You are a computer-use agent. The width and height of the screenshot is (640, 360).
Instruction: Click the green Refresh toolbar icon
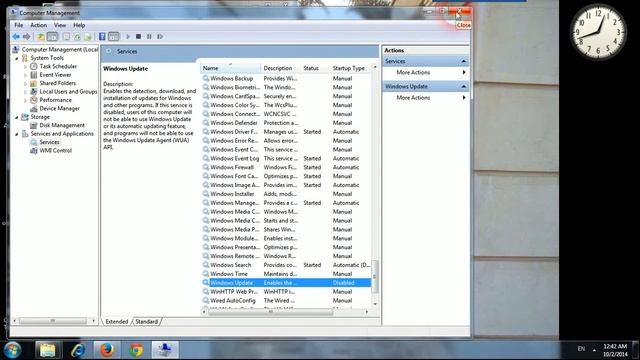pos(77,37)
